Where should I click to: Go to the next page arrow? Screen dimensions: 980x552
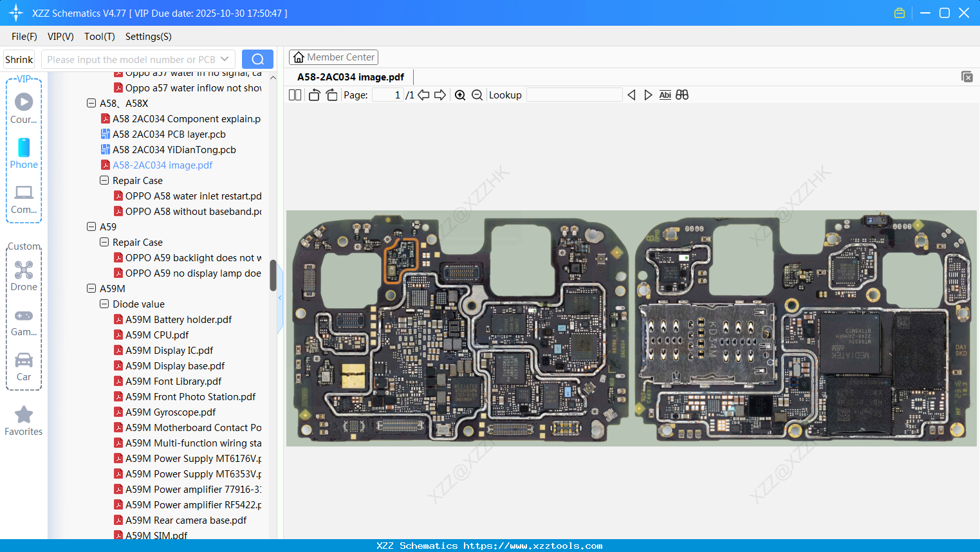pos(440,95)
